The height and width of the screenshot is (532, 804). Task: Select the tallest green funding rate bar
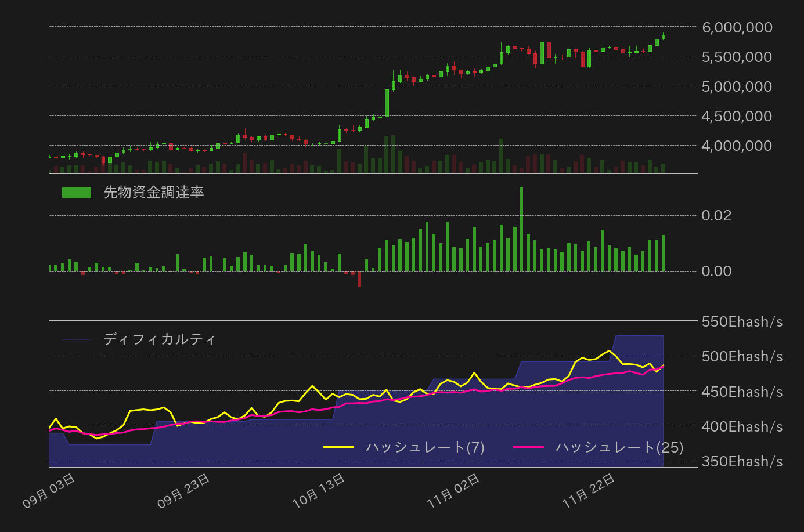(x=521, y=229)
